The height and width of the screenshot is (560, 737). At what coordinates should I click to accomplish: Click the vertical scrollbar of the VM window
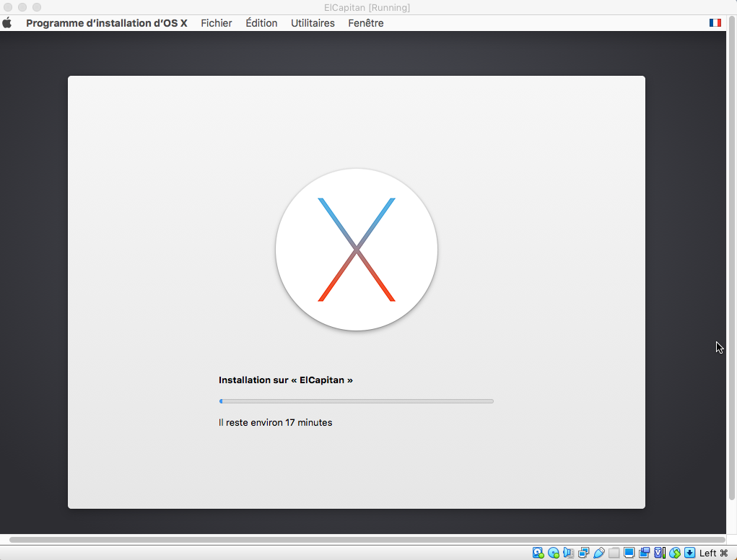click(732, 258)
